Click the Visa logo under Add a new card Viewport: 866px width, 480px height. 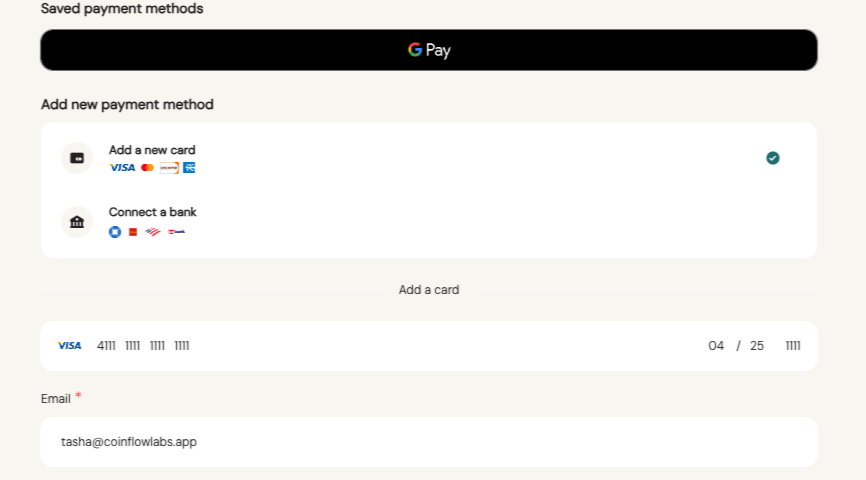122,167
